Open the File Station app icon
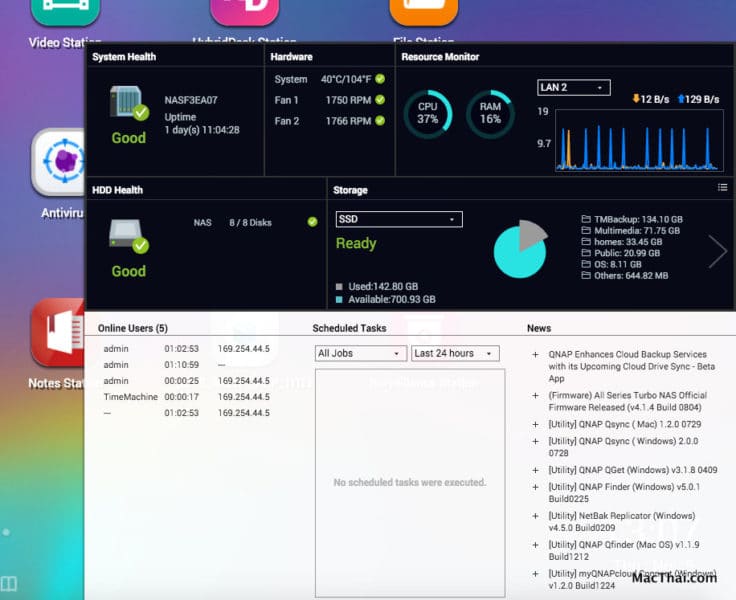736x600 pixels. pyautogui.click(x=424, y=12)
